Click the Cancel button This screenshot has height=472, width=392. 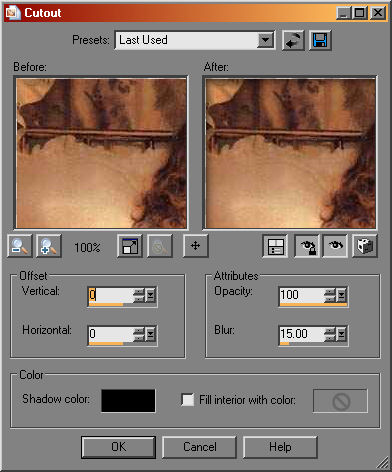[x=199, y=447]
